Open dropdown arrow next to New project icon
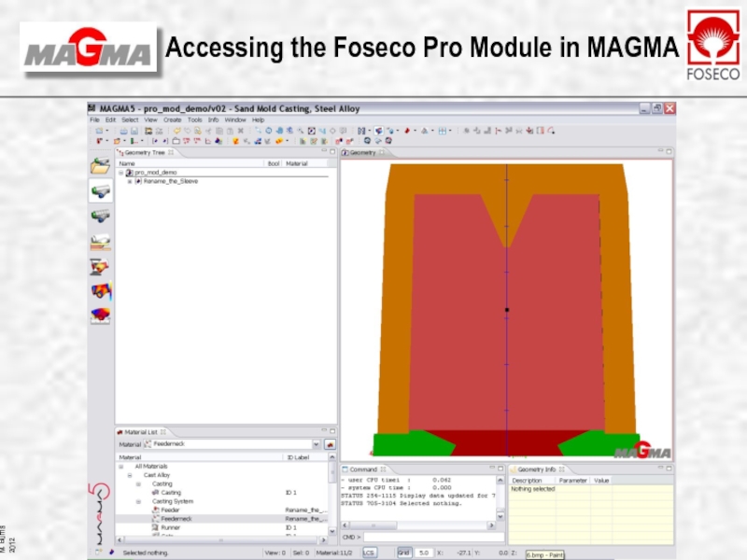The image size is (747, 560). [x=107, y=131]
